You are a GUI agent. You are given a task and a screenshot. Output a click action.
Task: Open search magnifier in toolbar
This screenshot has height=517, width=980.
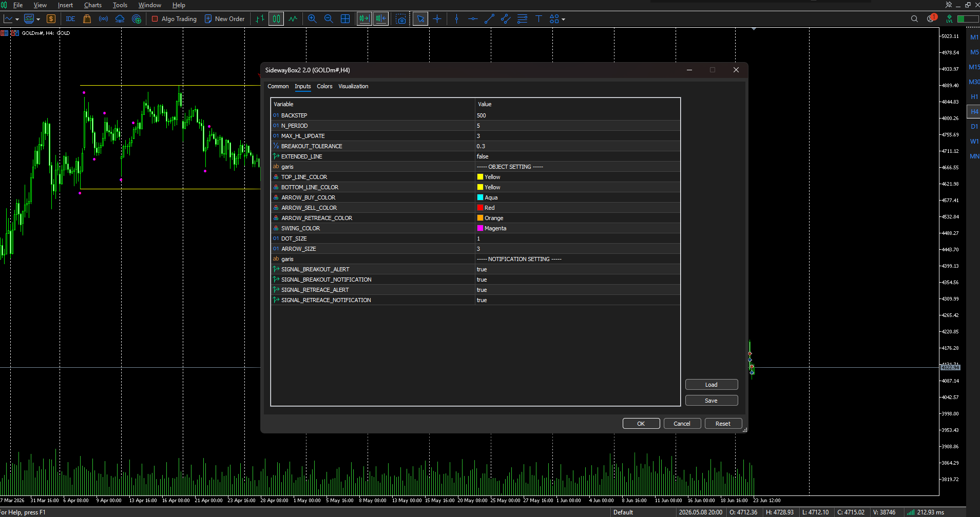pyautogui.click(x=914, y=19)
